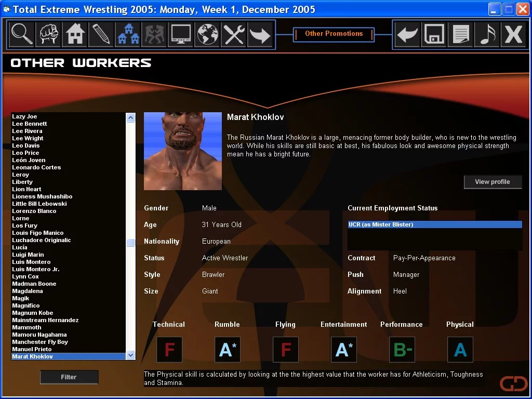Screen dimensions: 532x399
Task: Click the back arrow icon
Action: [407, 34]
